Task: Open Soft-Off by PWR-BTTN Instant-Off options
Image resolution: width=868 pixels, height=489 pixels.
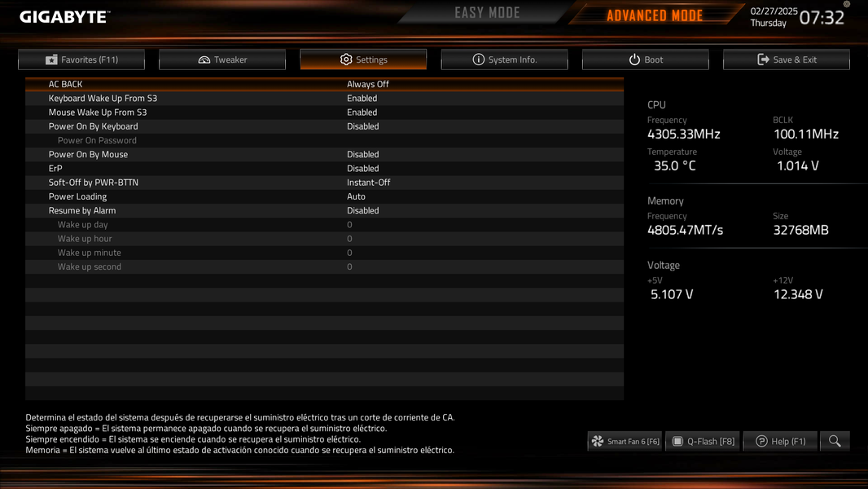Action: coord(368,183)
